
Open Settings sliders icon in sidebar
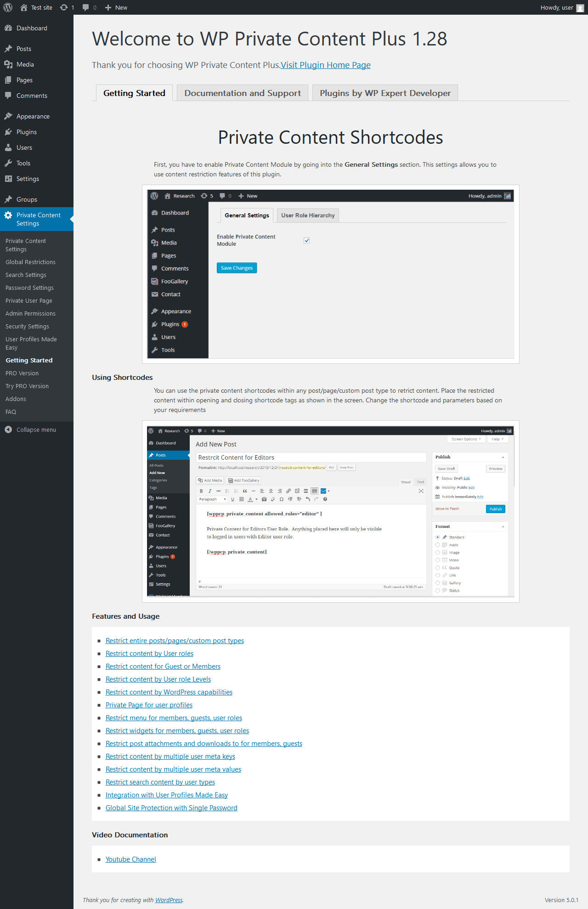tap(8, 179)
